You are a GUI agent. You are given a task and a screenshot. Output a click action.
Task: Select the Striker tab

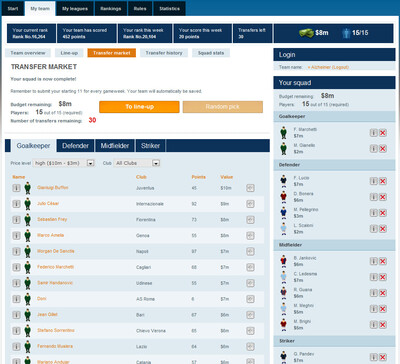(150, 146)
